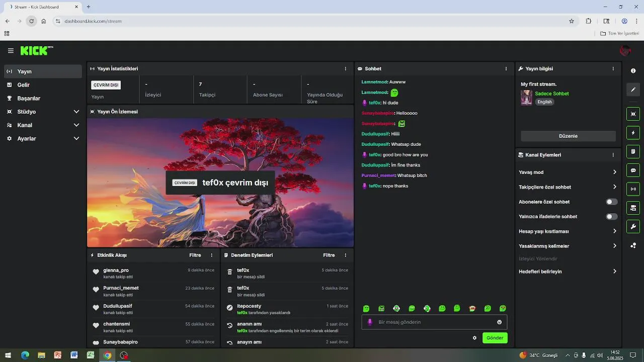
Task: Click the Düzenle button
Action: click(x=568, y=136)
